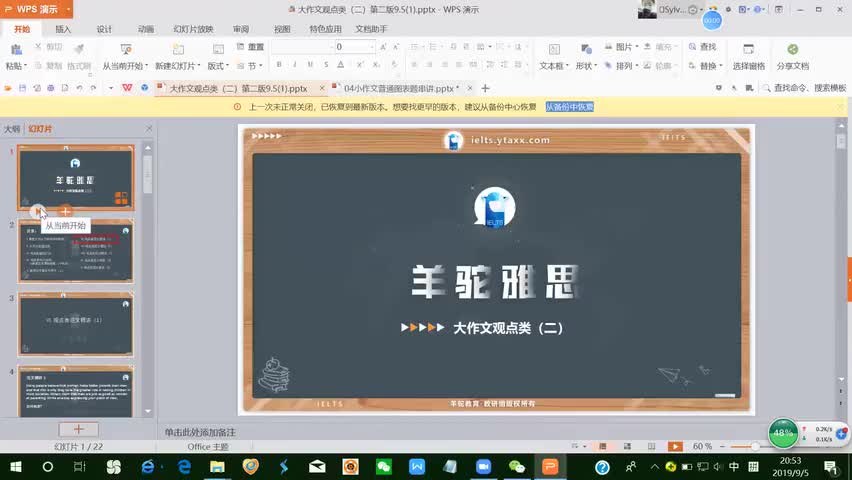
Task: Switch to Reading view in status bar
Action: point(651,446)
